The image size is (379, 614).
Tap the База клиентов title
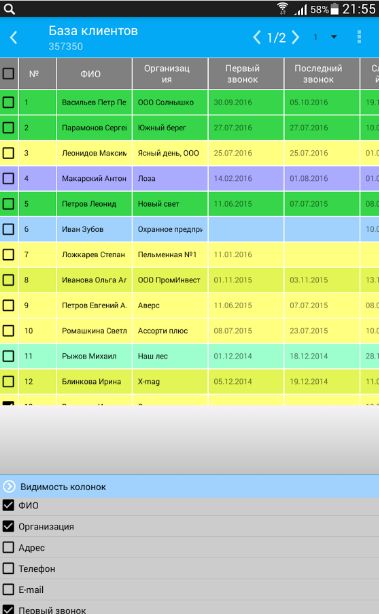coord(93,31)
